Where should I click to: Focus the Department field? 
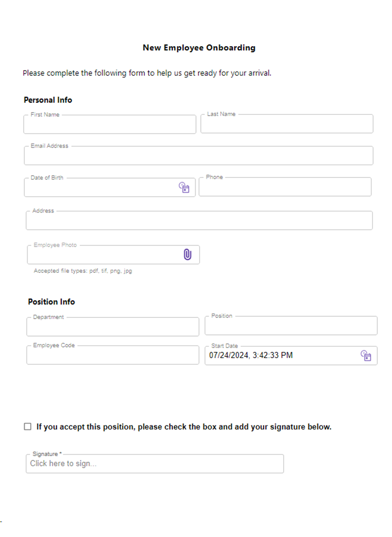[x=113, y=326]
